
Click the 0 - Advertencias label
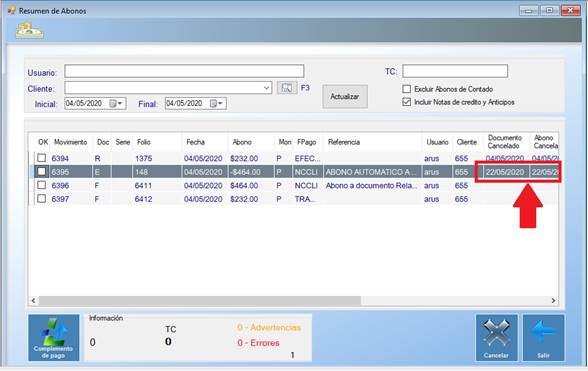[x=269, y=327]
